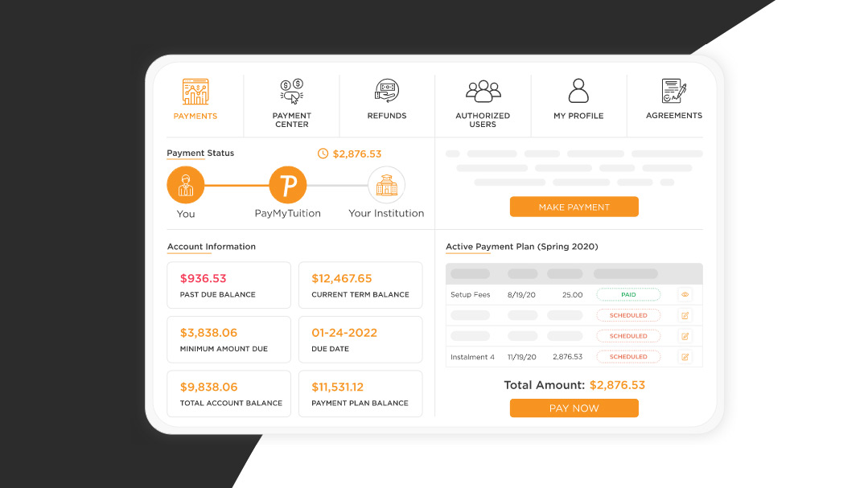The height and width of the screenshot is (488, 868).
Task: Select the Payments navigation icon
Action: 195,91
